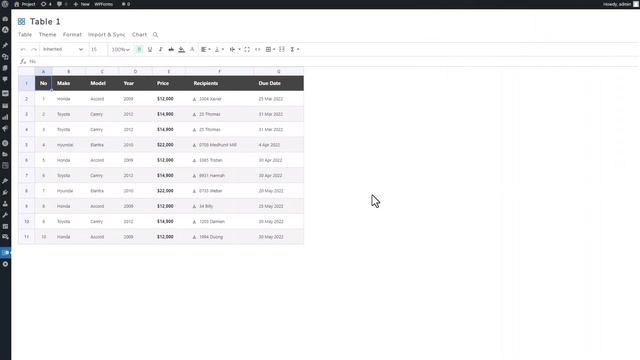The height and width of the screenshot is (360, 640).
Task: Click the WordPress logo in admin bar
Action: [5, 4]
